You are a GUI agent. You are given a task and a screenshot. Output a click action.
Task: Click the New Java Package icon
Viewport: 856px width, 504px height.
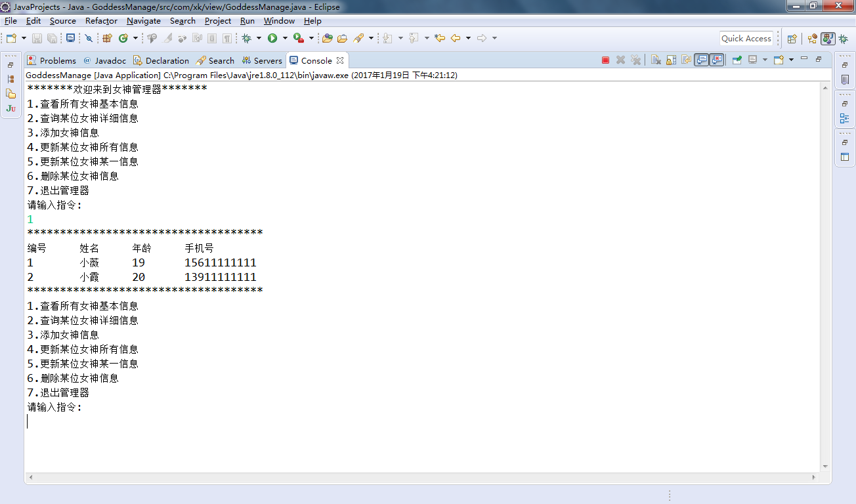click(108, 38)
